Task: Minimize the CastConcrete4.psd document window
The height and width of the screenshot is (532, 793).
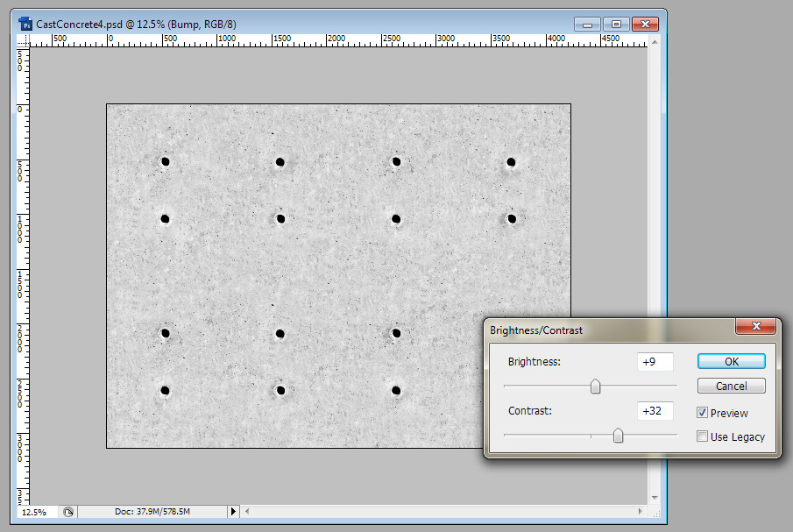Action: [587, 24]
